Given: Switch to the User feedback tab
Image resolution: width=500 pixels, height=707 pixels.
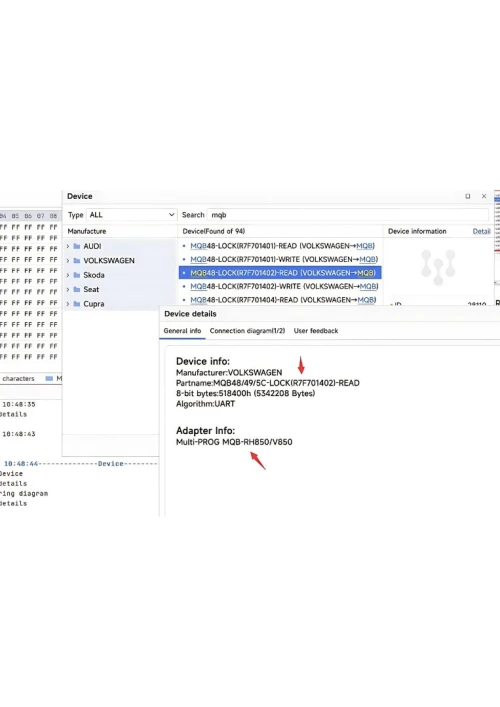Looking at the screenshot, I should (x=316, y=331).
